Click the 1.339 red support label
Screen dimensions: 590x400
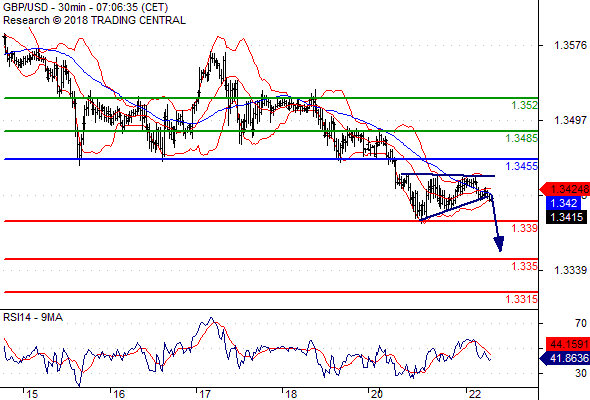tap(525, 228)
